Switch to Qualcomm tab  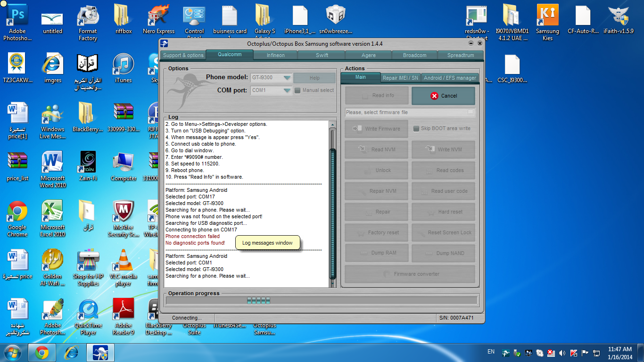[x=230, y=55]
